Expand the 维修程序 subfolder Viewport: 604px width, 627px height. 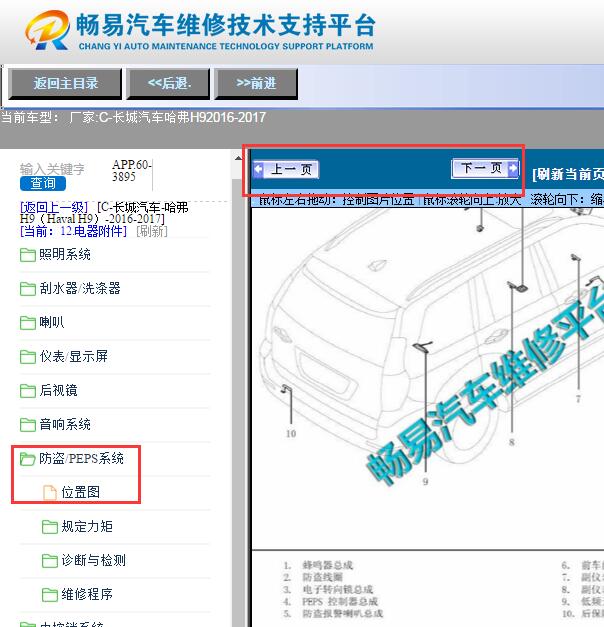87,595
